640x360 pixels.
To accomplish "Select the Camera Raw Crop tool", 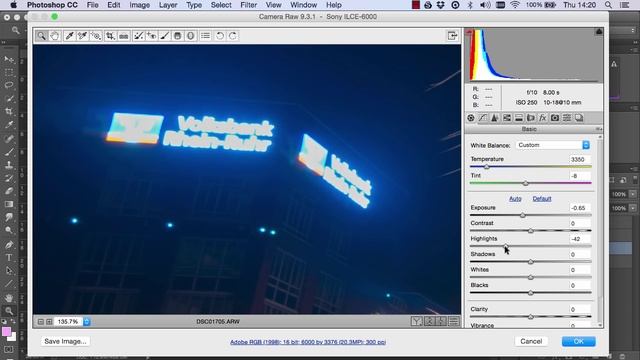I will (x=110, y=36).
